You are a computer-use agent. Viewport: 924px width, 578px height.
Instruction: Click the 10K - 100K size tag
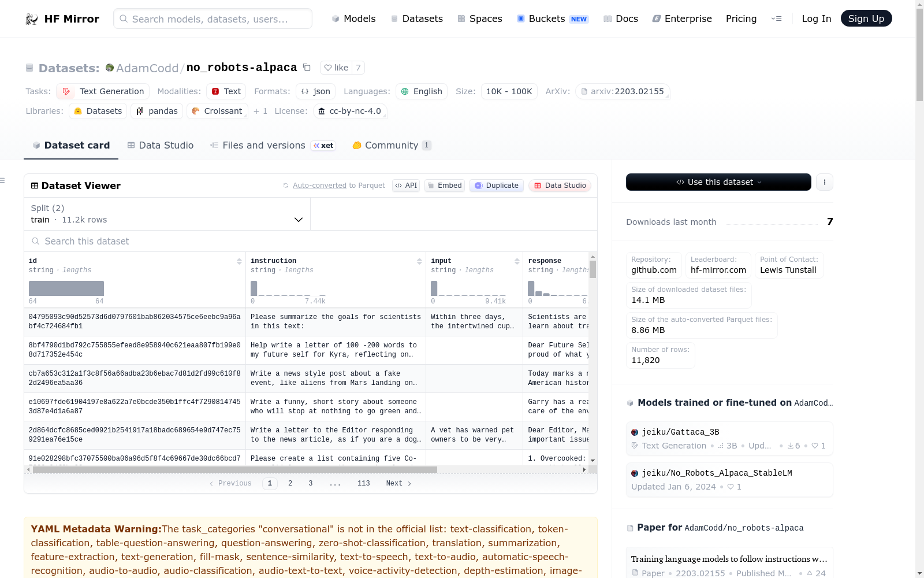click(509, 91)
